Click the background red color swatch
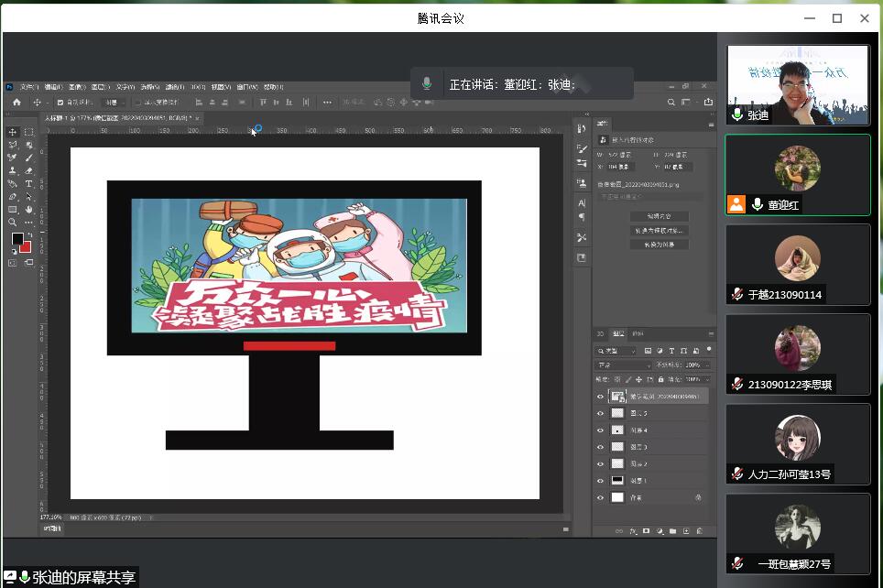 click(x=27, y=248)
